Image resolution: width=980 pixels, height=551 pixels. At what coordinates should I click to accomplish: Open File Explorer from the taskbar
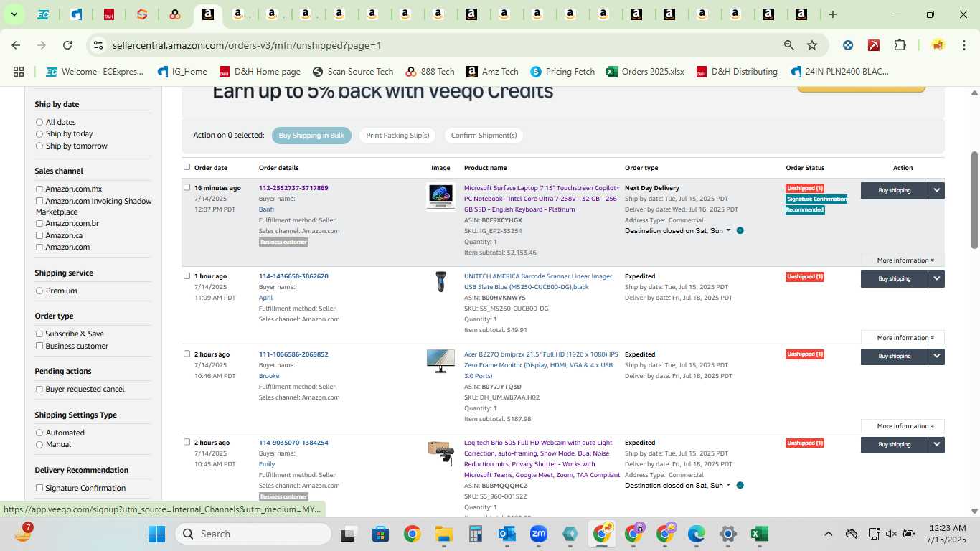point(443,534)
